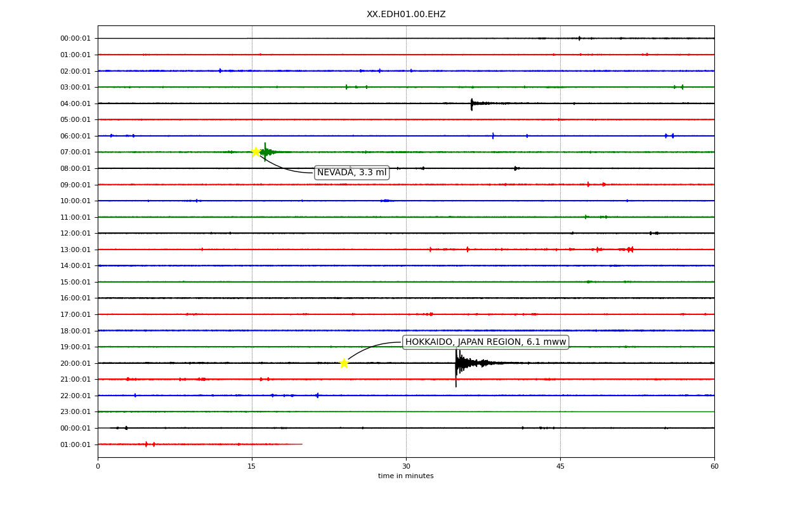Select the NEVADA, 3.3 ml annotation label
812x508 pixels.
tap(351, 173)
